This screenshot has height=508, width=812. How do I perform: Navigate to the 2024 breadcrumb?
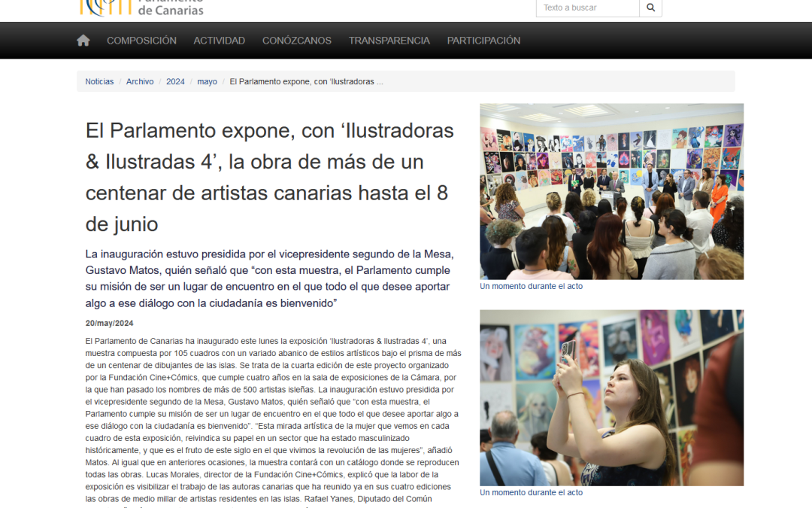(x=175, y=81)
